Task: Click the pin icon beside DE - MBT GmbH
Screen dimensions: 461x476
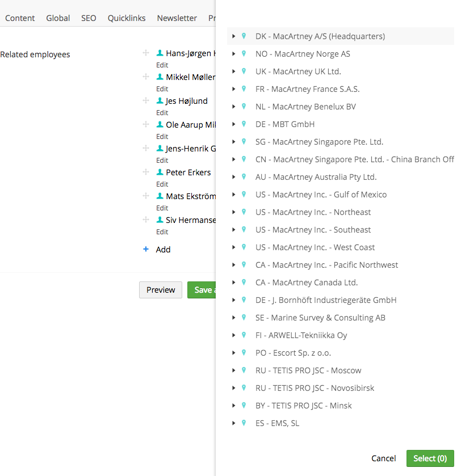Action: click(244, 124)
